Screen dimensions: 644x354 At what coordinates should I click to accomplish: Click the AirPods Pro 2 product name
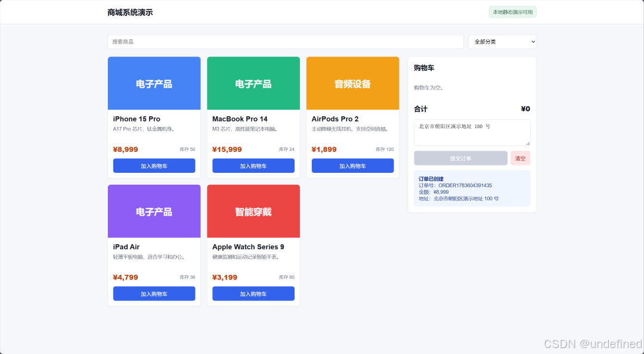335,119
